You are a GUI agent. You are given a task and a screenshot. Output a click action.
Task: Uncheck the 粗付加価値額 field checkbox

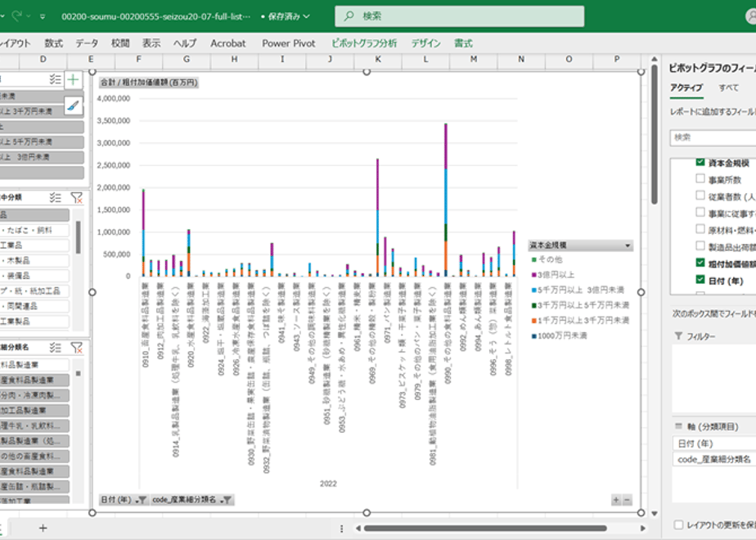[x=700, y=263]
